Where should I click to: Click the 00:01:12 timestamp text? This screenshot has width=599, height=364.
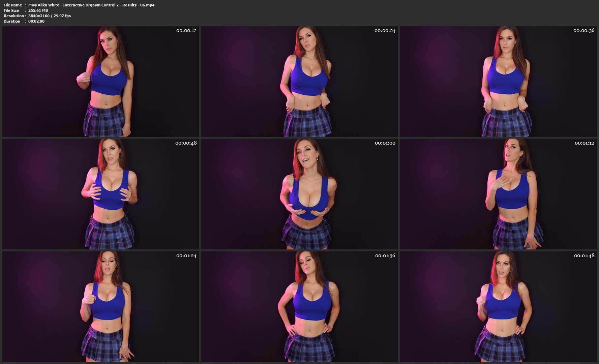[x=584, y=143]
